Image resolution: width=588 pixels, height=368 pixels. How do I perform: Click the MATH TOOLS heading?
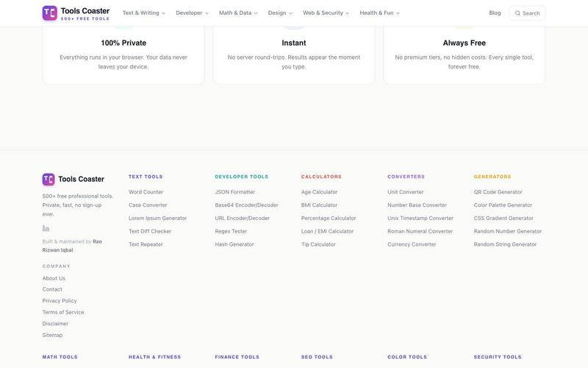[60, 357]
